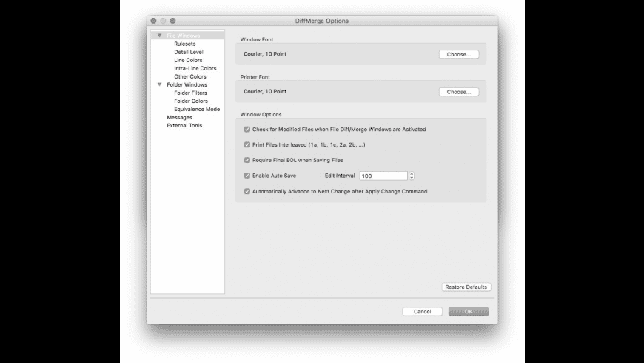The image size is (644, 363).
Task: Select File Windows in the sidebar
Action: 183,36
